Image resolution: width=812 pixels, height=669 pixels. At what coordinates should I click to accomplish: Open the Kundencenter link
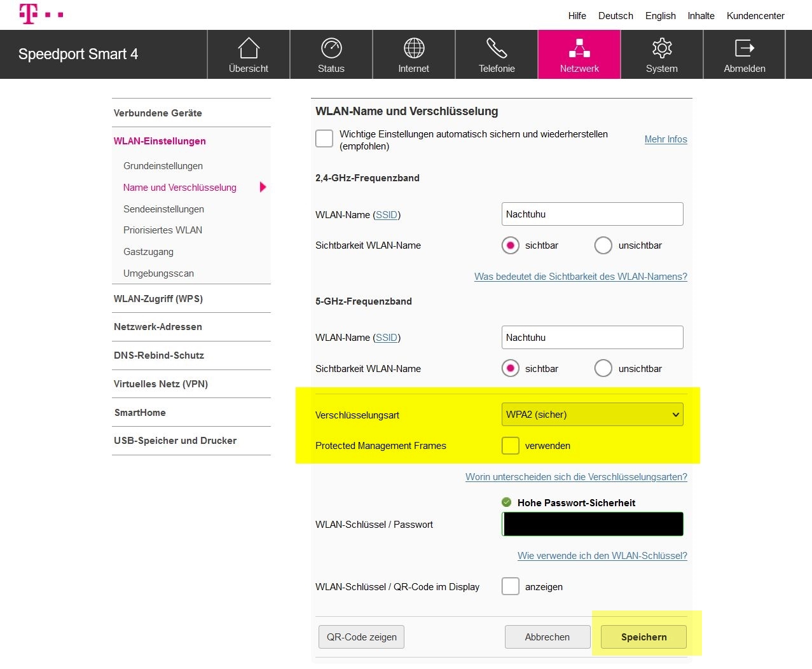click(755, 16)
